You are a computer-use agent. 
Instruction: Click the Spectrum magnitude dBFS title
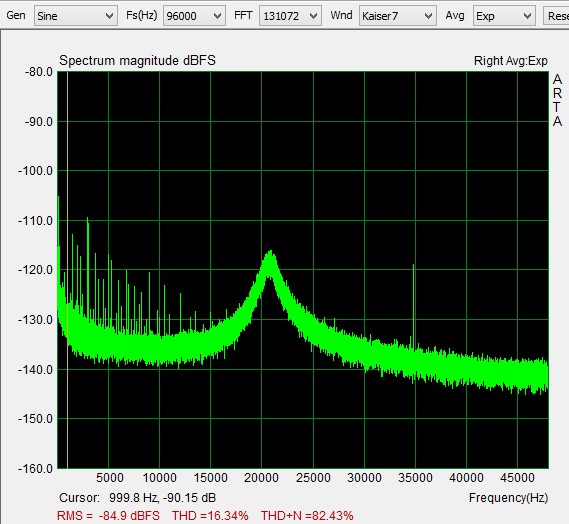(138, 60)
